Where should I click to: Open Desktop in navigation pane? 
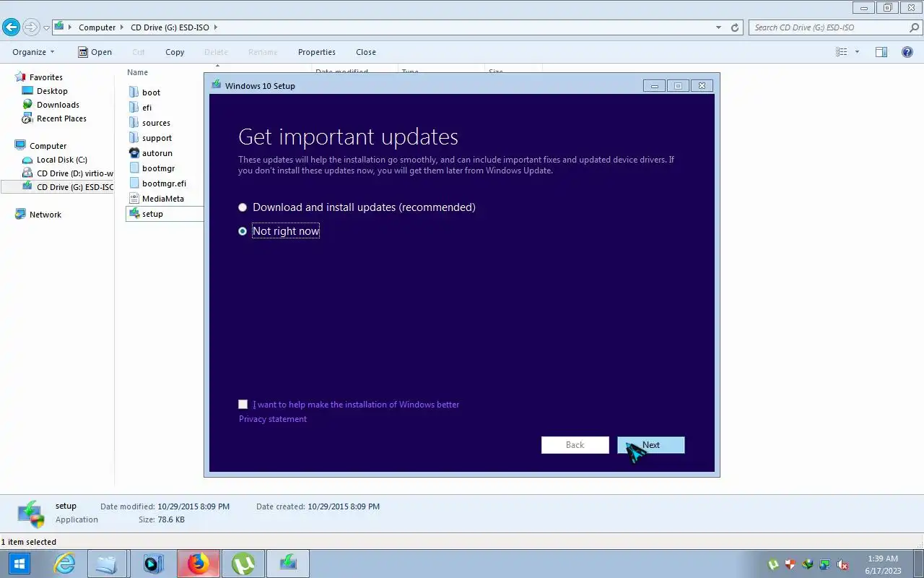pyautogui.click(x=52, y=91)
